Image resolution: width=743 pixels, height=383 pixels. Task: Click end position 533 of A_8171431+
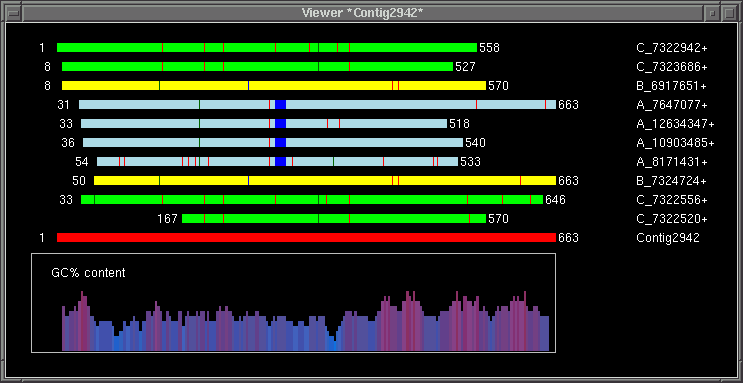pos(471,162)
